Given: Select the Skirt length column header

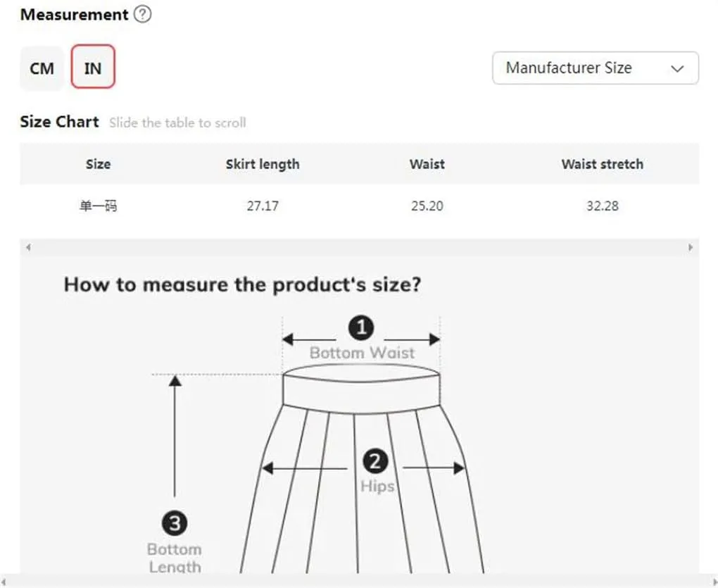Looking at the screenshot, I should (263, 164).
